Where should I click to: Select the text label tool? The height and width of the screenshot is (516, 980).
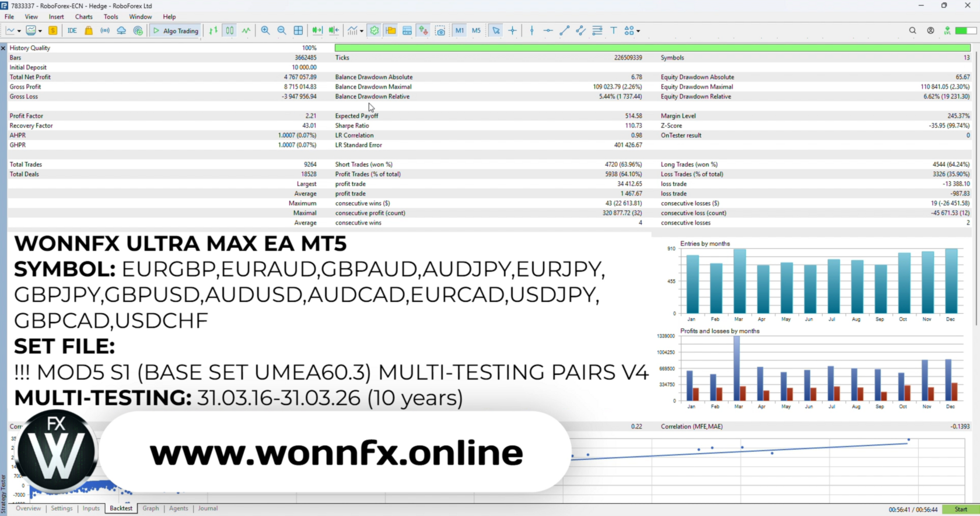coord(614,31)
